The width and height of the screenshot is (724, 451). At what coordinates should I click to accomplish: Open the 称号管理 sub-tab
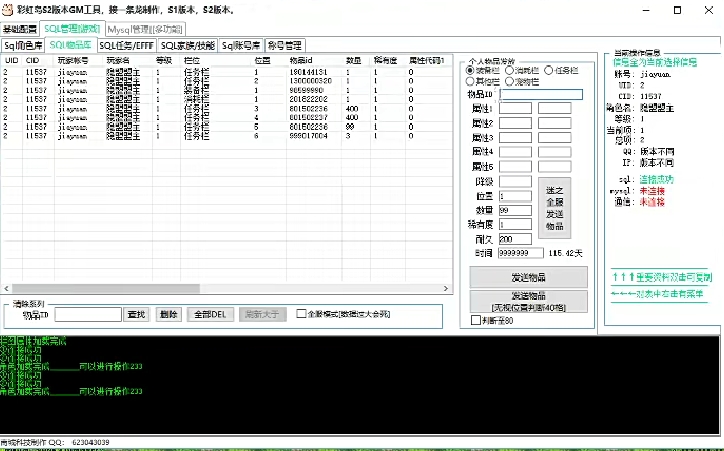coord(285,45)
